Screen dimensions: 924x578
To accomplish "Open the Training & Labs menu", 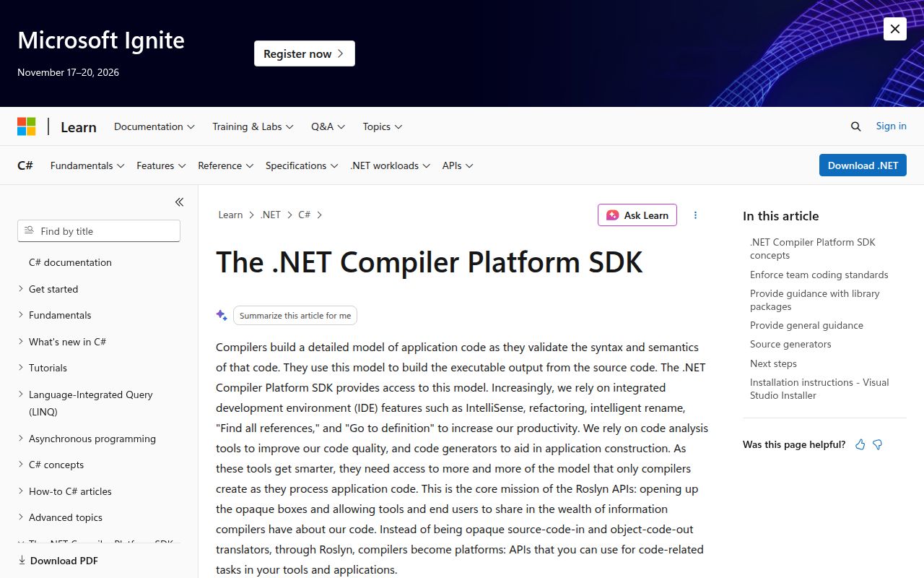I will (x=253, y=126).
